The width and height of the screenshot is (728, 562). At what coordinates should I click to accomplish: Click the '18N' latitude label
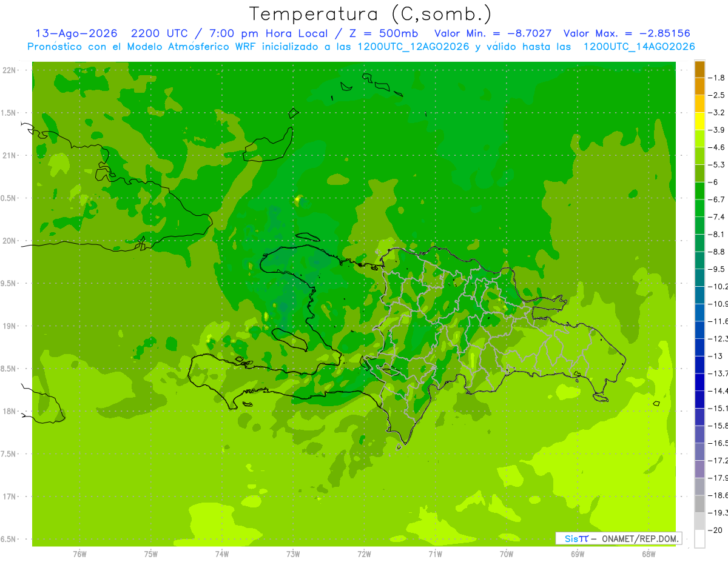tap(10, 411)
